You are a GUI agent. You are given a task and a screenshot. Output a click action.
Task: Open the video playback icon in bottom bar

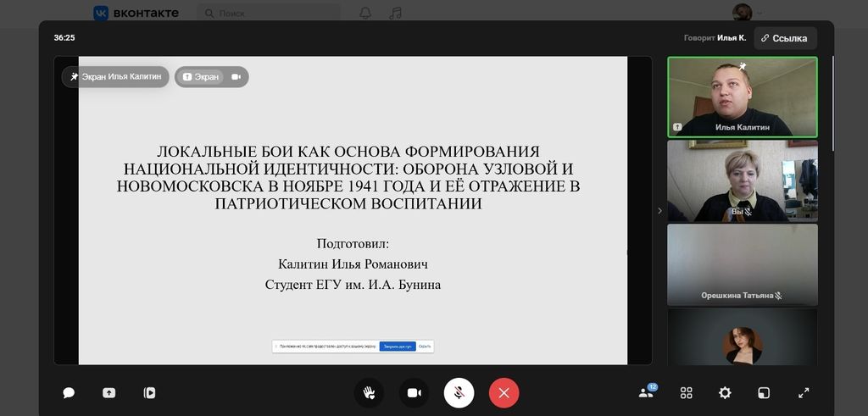pyautogui.click(x=149, y=393)
